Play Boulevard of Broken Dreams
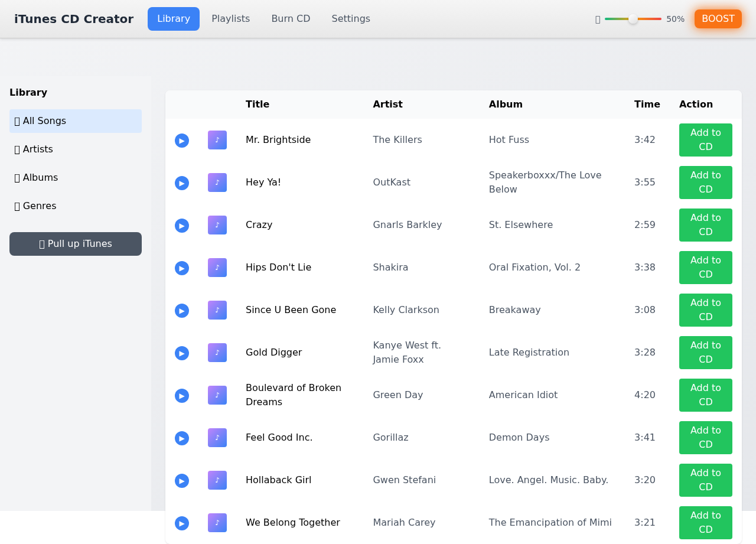Screen dimensions: 756x544 [181, 396]
